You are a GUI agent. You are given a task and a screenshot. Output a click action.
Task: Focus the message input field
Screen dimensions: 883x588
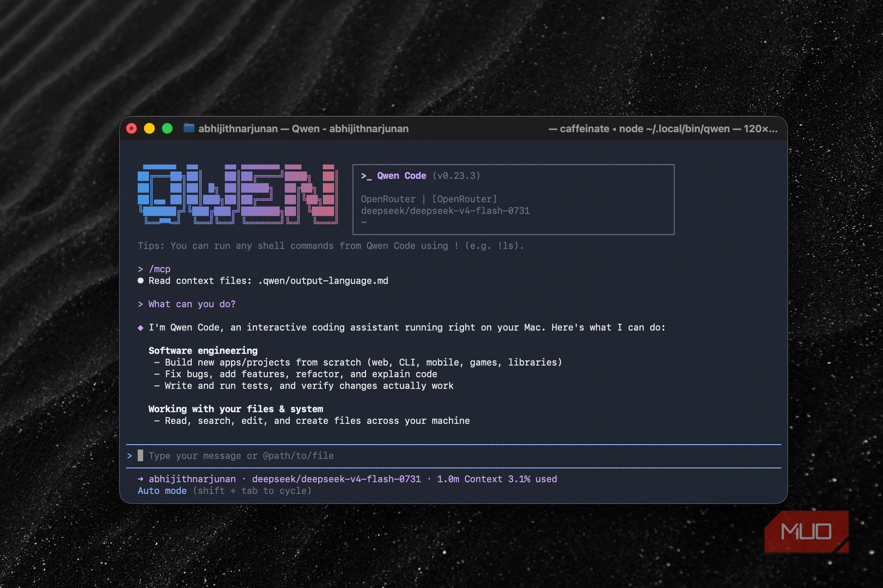pyautogui.click(x=453, y=456)
